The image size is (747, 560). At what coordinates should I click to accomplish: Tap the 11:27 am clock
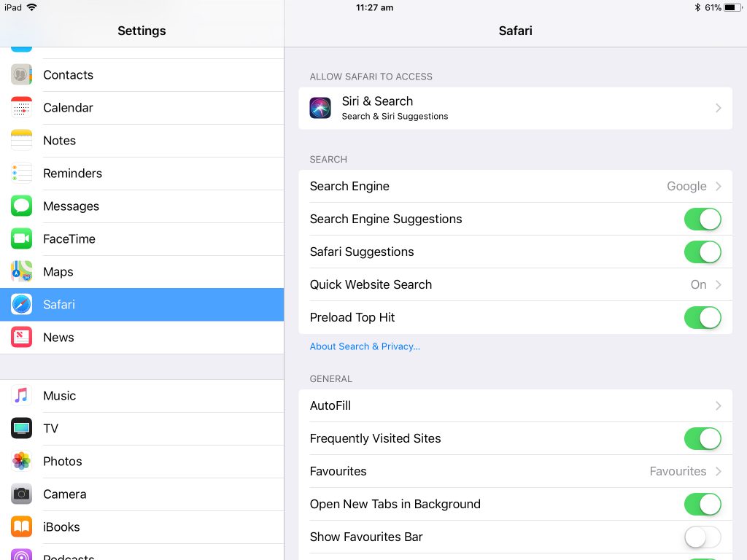pyautogui.click(x=374, y=7)
